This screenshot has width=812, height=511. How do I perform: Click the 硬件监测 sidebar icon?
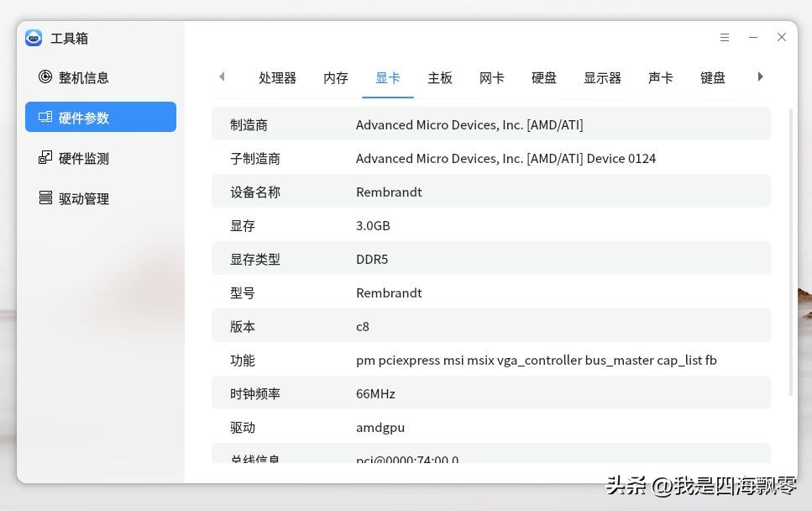tap(45, 158)
